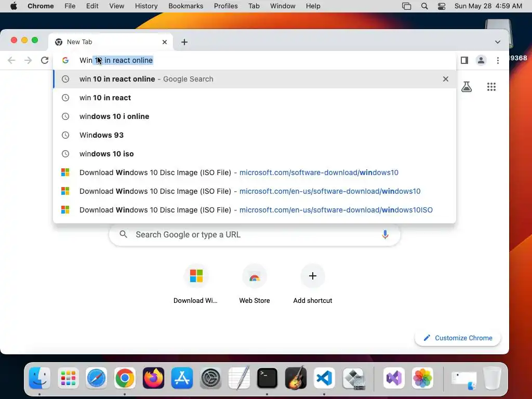Open the Profiles menu

click(x=225, y=6)
